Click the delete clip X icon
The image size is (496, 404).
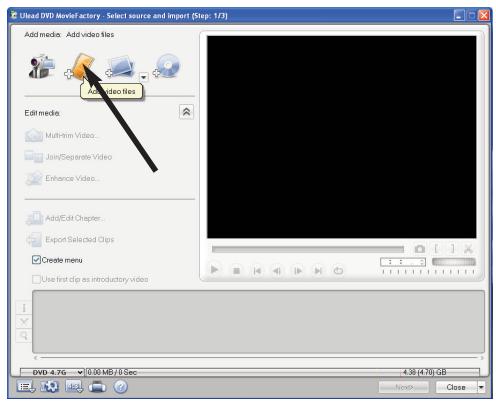click(24, 322)
